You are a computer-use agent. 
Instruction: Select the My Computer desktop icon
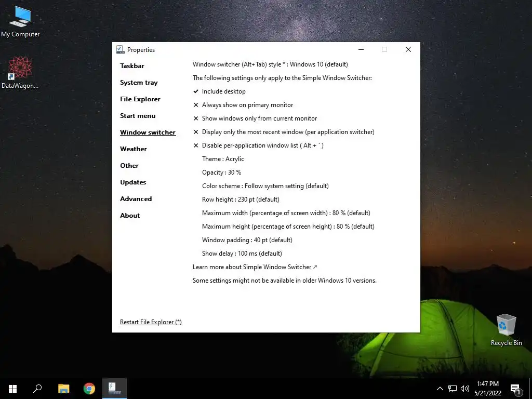[20, 22]
